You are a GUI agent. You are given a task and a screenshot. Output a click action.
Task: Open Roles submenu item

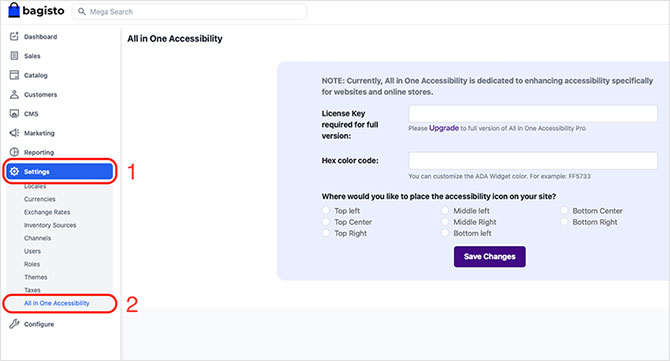[x=32, y=264]
